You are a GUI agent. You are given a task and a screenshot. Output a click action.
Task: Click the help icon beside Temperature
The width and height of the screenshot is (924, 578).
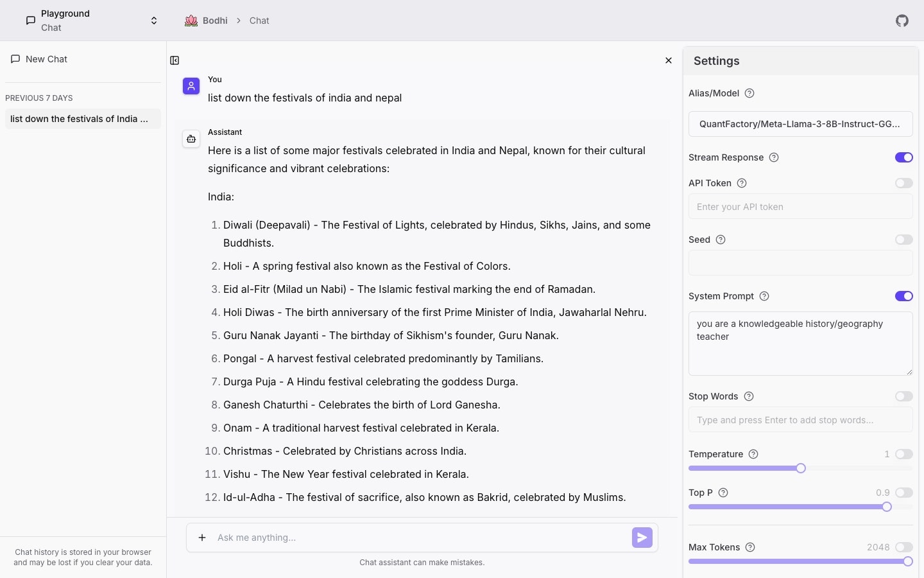(754, 454)
